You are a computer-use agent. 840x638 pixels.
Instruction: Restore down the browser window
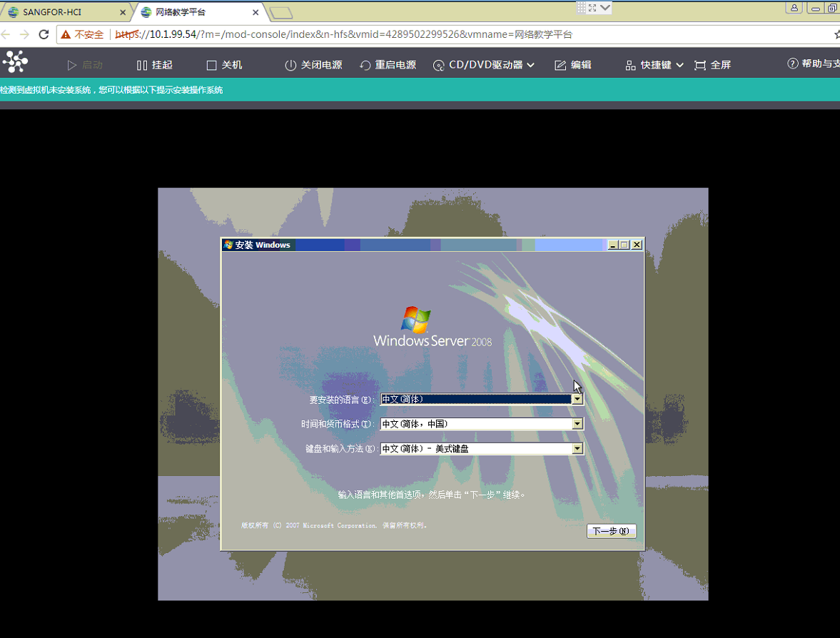point(832,8)
